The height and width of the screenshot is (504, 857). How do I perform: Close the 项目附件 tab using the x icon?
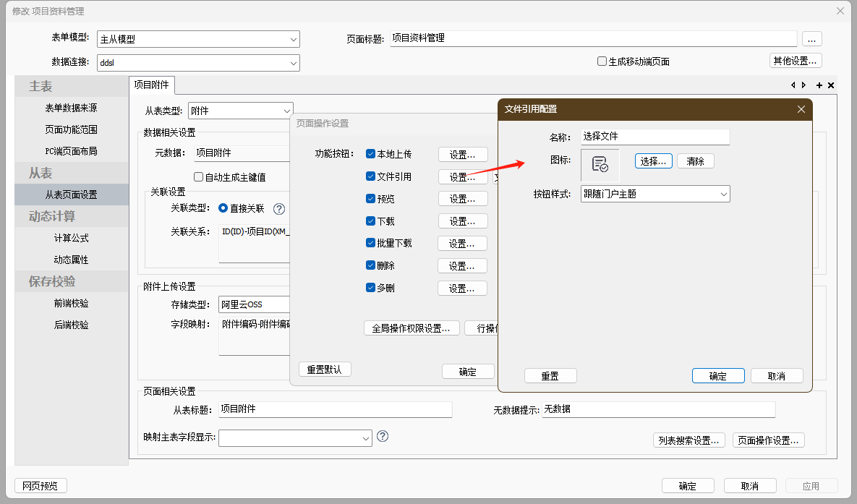pos(831,85)
